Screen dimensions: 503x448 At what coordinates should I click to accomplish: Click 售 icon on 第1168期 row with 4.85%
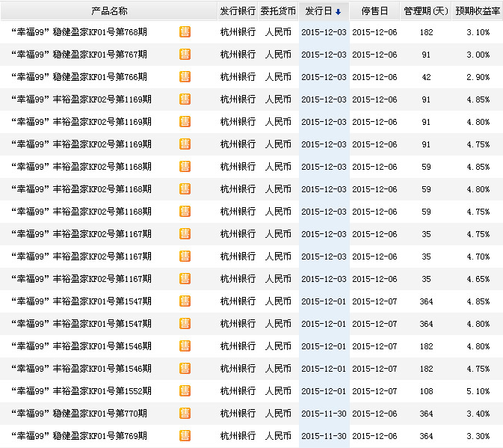pyautogui.click(x=185, y=167)
